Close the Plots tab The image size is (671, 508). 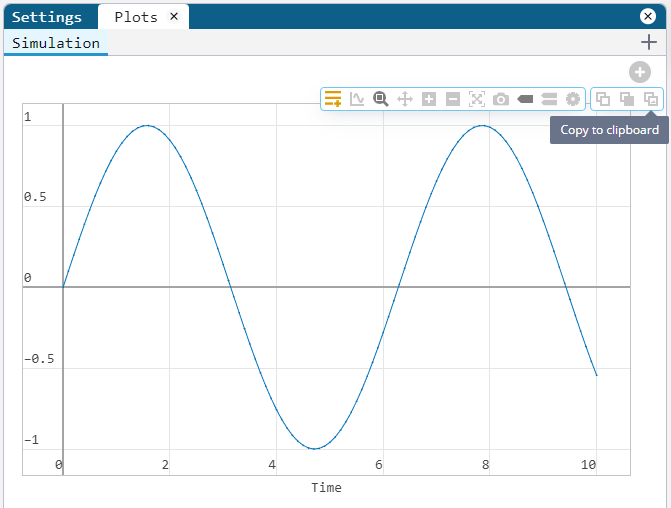(174, 16)
